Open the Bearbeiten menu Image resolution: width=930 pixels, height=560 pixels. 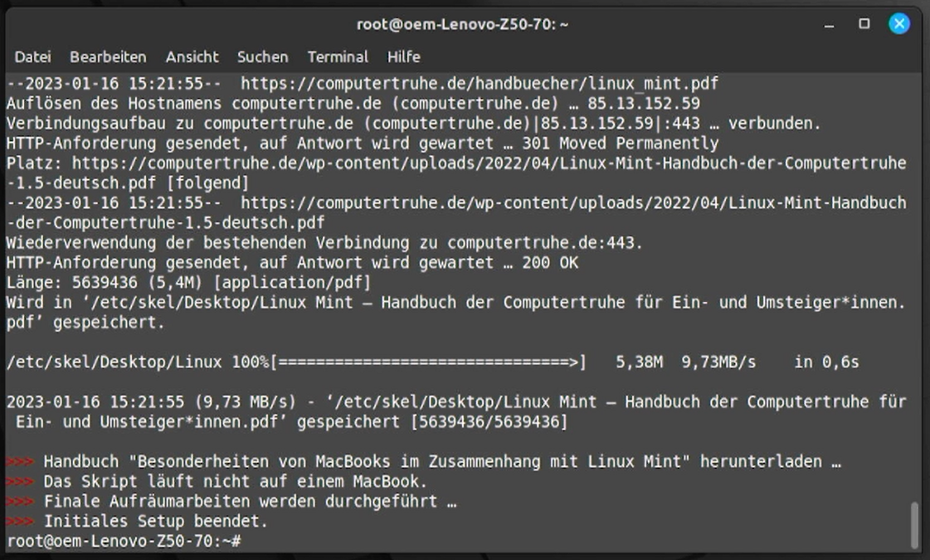(108, 57)
